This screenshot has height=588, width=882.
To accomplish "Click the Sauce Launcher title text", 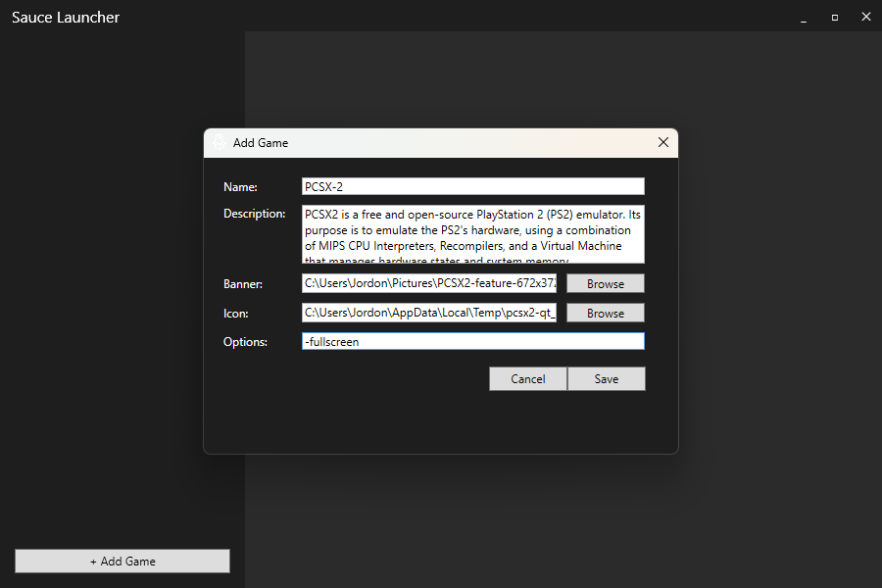I will pos(66,18).
